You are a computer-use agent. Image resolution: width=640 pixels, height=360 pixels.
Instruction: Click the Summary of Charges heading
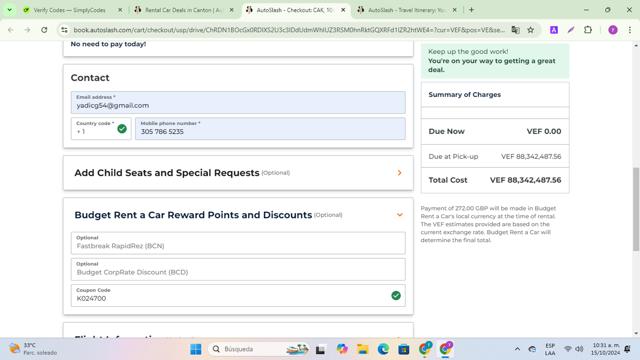(x=464, y=94)
